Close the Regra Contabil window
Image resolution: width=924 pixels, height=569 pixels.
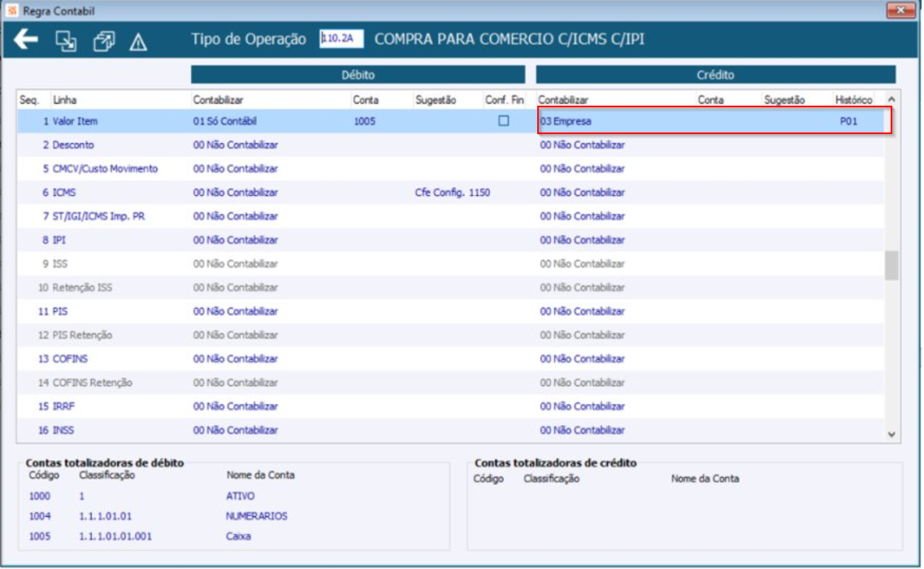pos(900,10)
